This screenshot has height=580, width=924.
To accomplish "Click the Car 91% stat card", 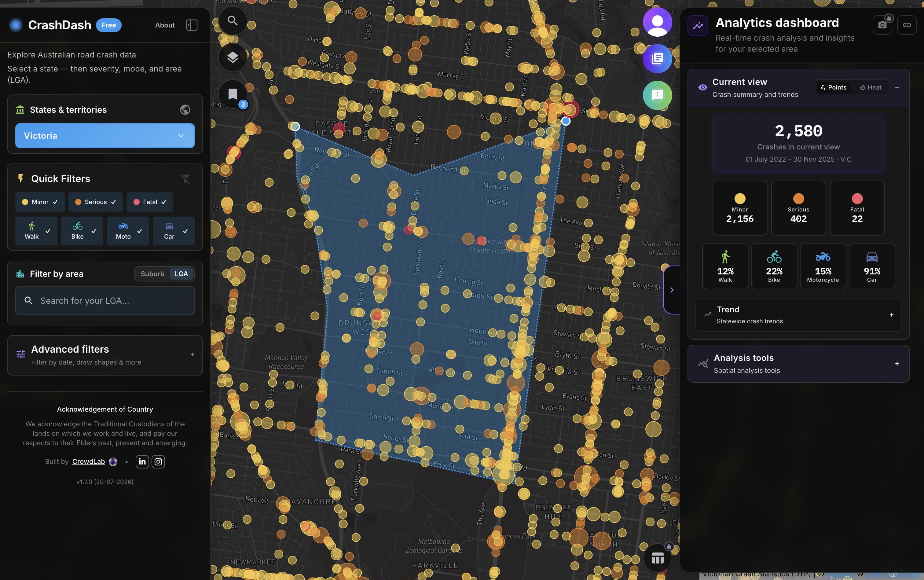I will 872,266.
